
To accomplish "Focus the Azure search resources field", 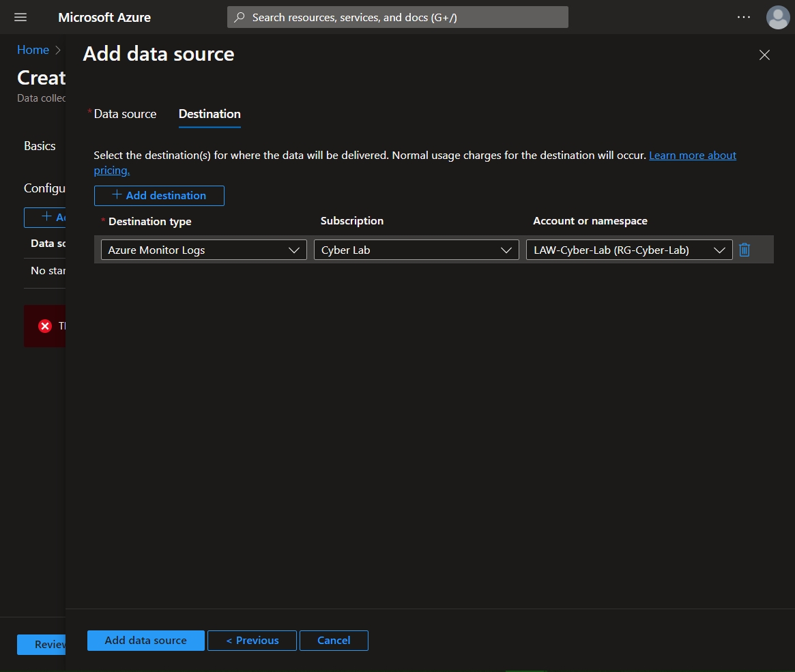I will tap(397, 17).
